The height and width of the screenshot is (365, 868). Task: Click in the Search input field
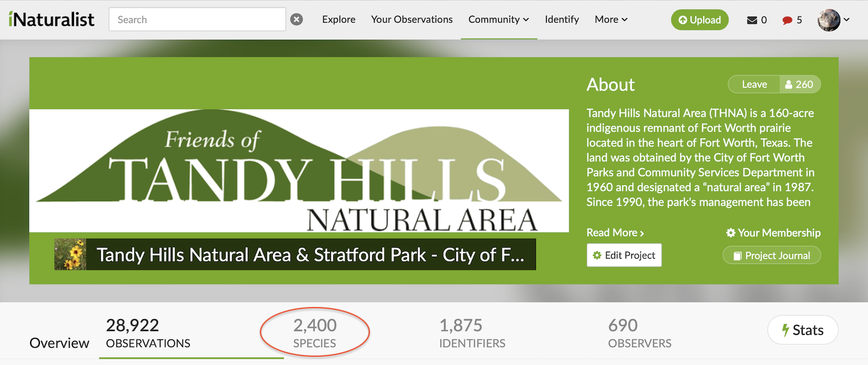coord(197,19)
